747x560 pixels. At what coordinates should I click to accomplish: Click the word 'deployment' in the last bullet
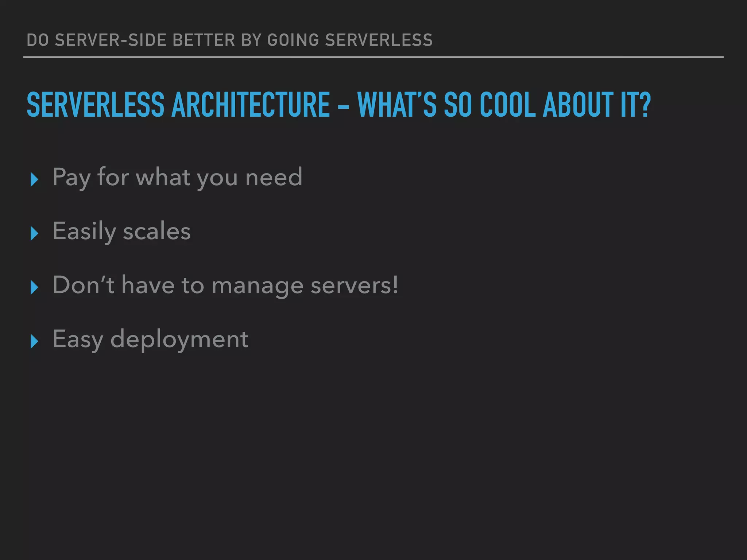(x=179, y=340)
